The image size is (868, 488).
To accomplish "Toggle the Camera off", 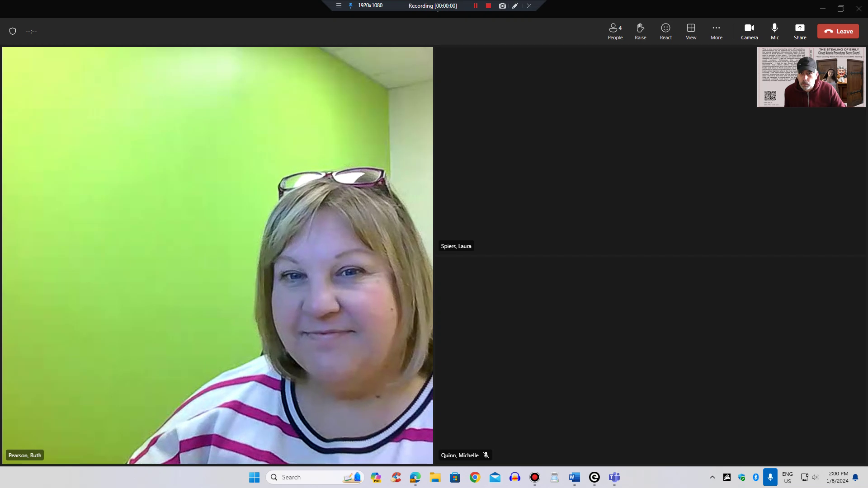I will tap(749, 31).
